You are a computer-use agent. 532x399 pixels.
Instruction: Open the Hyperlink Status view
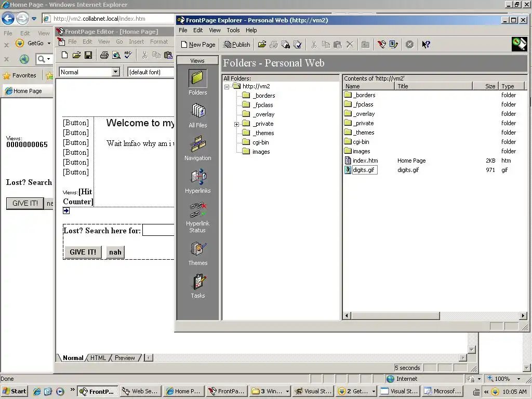click(197, 218)
